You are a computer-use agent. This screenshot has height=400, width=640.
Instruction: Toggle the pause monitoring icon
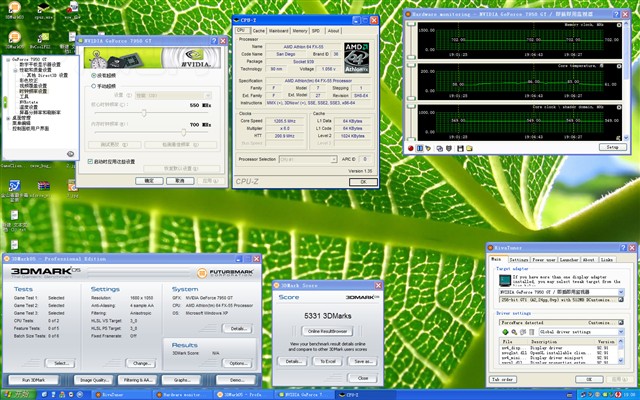click(420, 148)
